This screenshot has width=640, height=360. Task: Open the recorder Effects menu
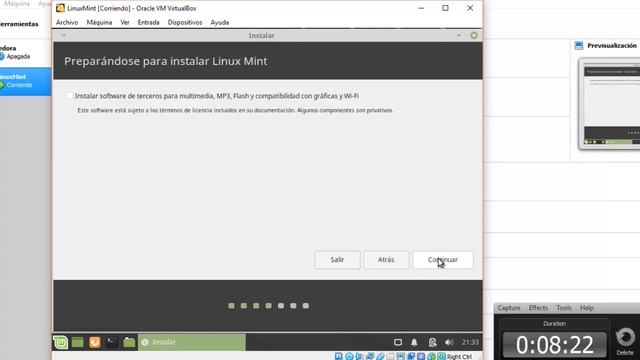(538, 308)
